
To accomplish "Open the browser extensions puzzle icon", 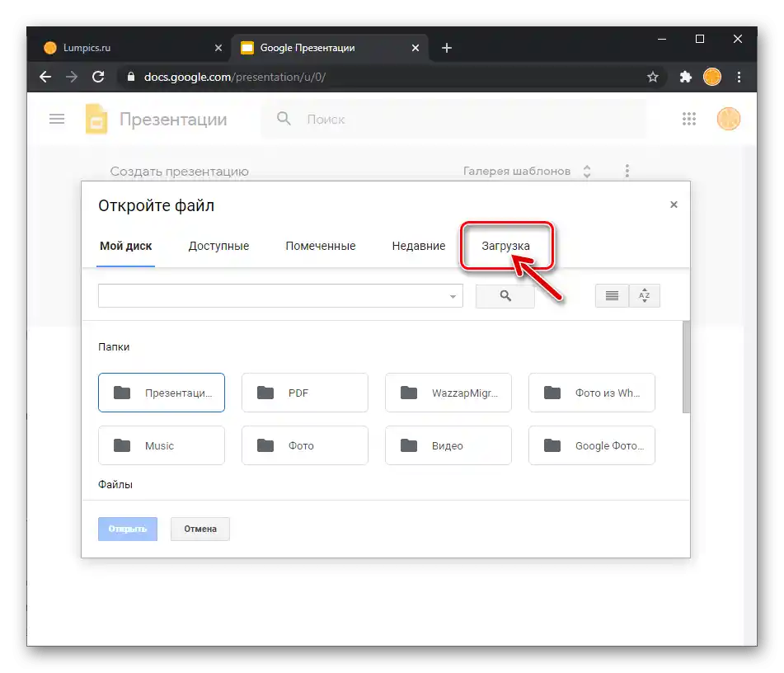I will tap(686, 77).
